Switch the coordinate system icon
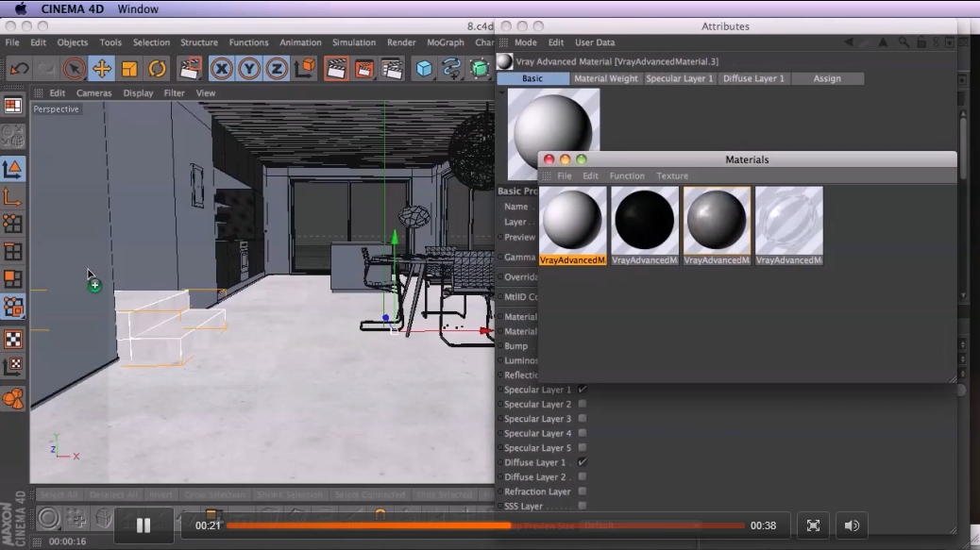The height and width of the screenshot is (550, 980). [305, 69]
